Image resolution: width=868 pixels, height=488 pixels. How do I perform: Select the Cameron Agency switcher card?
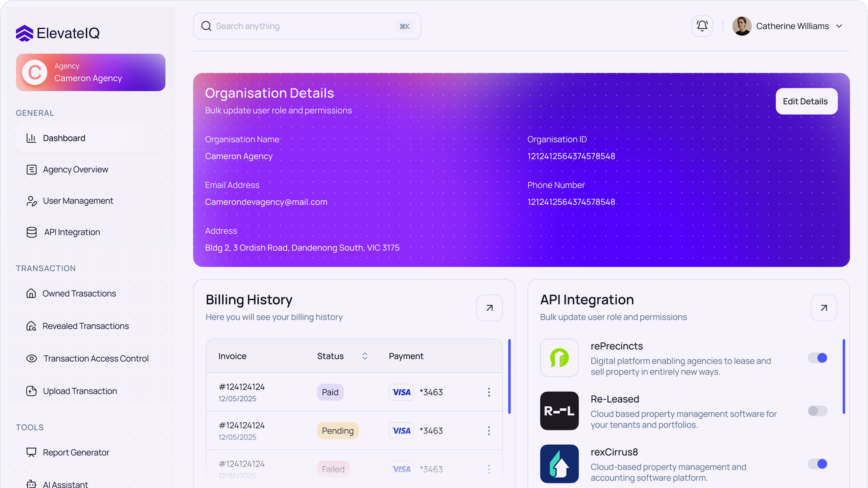pos(91,72)
